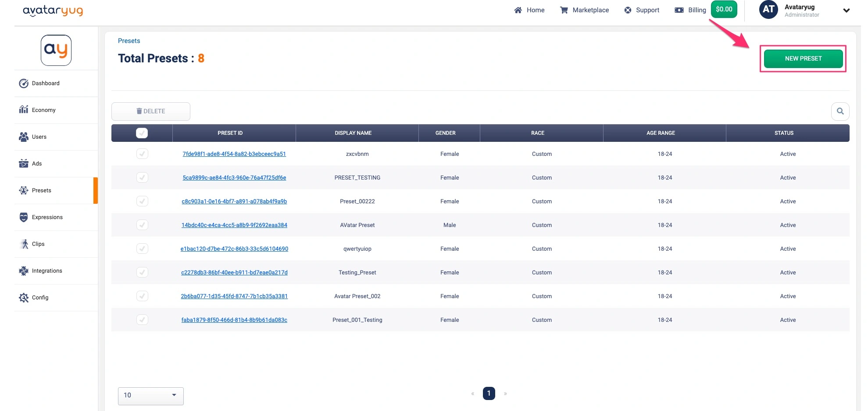Click the green $0.00 billing balance badge
The height and width of the screenshot is (411, 868).
724,9
